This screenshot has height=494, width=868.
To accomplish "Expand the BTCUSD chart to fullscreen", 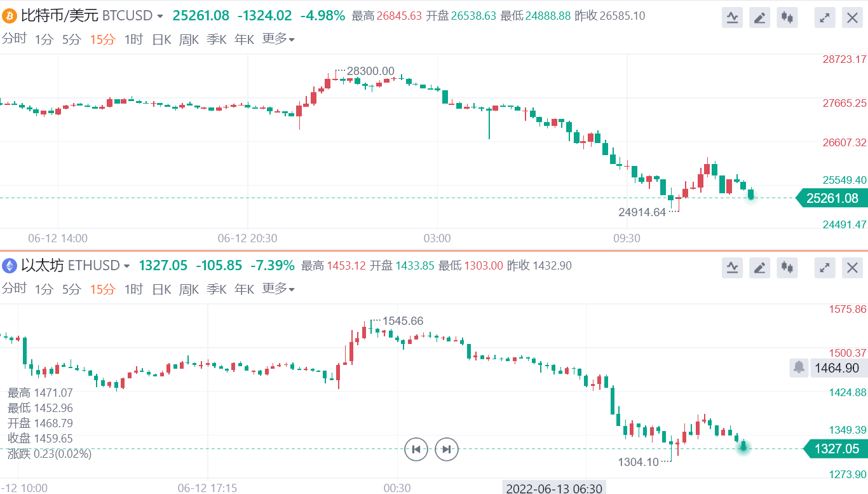I will pyautogui.click(x=825, y=18).
